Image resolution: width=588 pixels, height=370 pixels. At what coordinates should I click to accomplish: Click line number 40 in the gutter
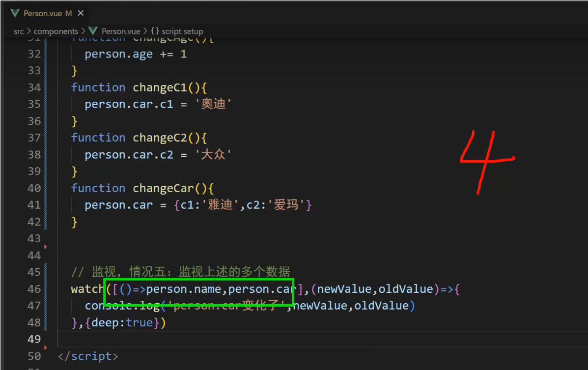click(x=34, y=188)
